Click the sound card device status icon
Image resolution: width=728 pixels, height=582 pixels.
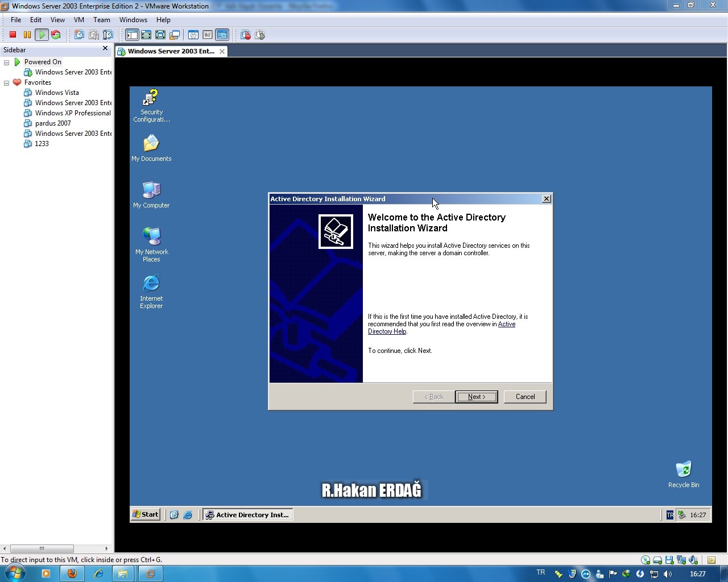(693, 560)
